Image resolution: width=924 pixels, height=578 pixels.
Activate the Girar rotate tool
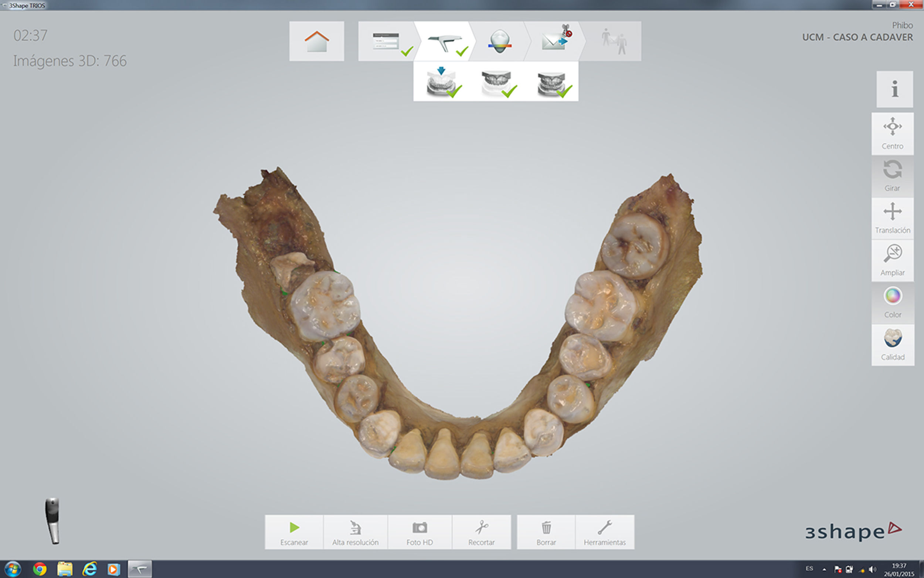pos(892,176)
